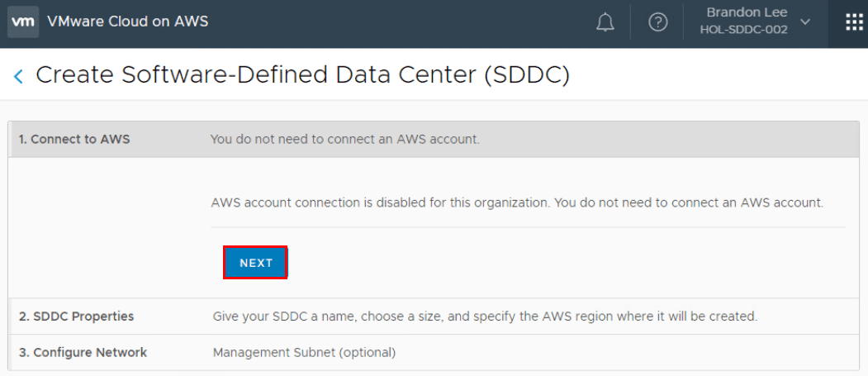This screenshot has height=376, width=868.
Task: Open the apps grid switcher
Action: tap(854, 22)
